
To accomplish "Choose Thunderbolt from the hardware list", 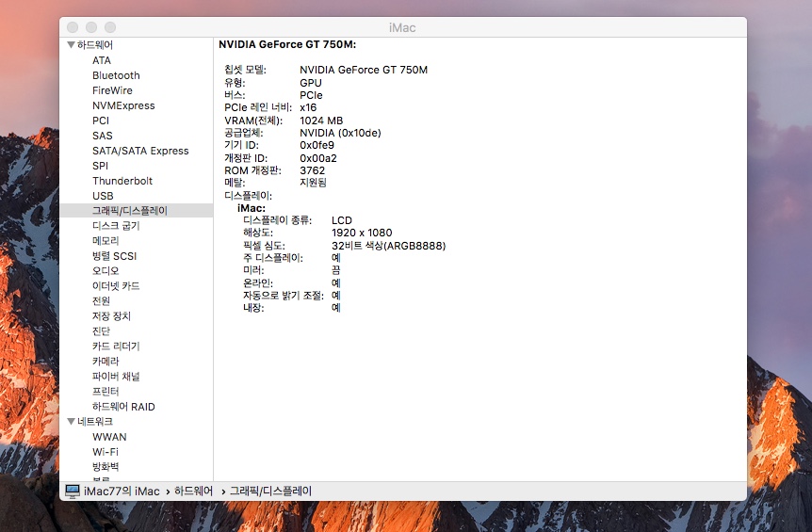I will coord(122,181).
